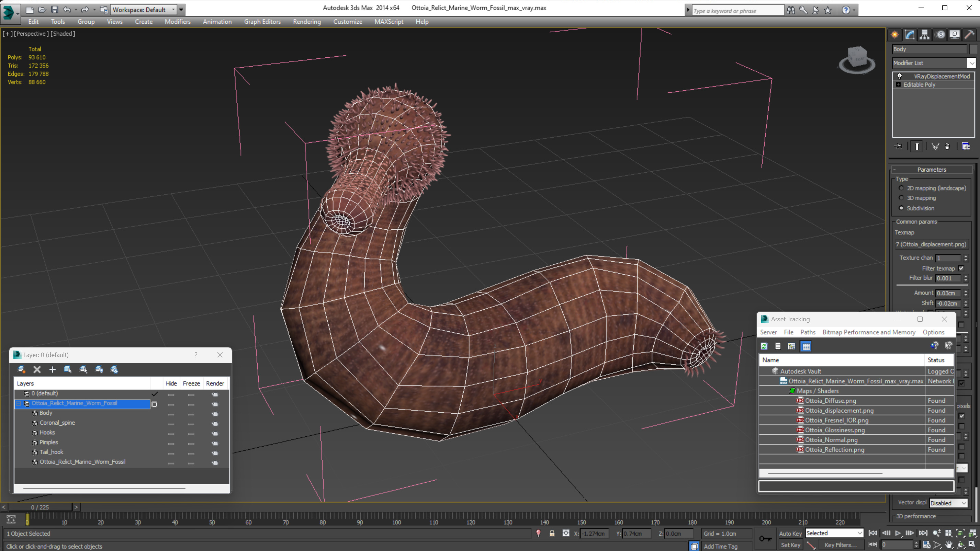Open the Hierarchy command panel tab
The height and width of the screenshot is (551, 980).
pos(924,35)
